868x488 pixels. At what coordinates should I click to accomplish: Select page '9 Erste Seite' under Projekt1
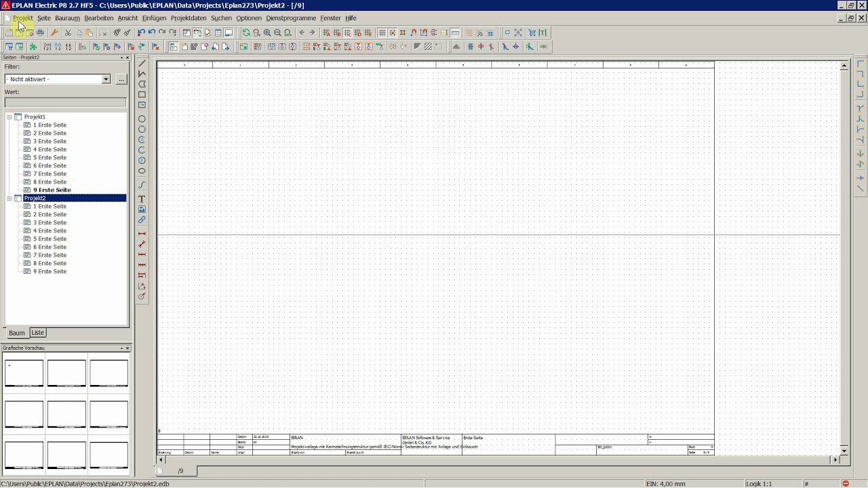[x=52, y=190]
